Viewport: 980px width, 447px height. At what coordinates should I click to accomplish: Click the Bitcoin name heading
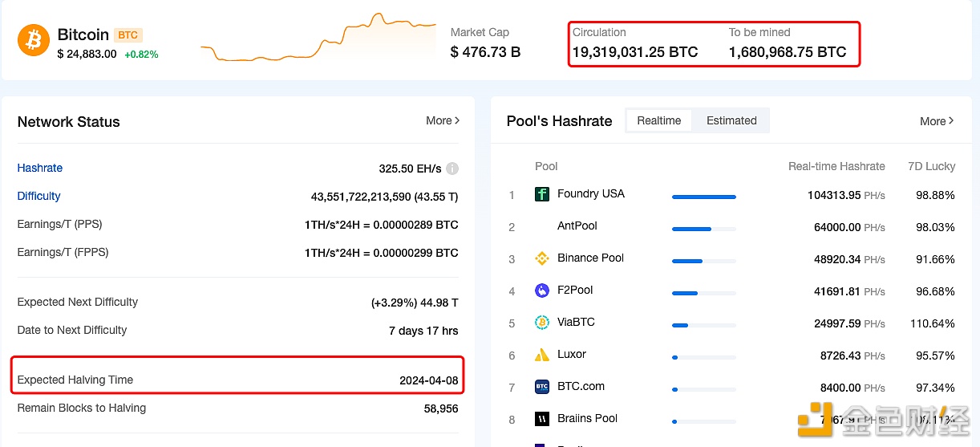click(x=83, y=35)
